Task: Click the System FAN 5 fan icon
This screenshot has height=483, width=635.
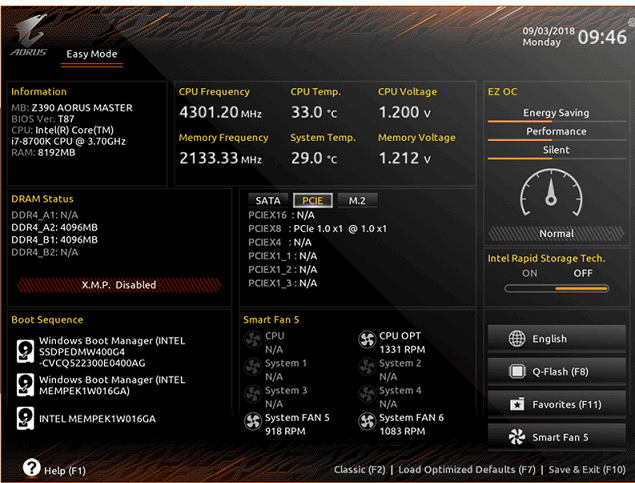Action: tap(253, 421)
